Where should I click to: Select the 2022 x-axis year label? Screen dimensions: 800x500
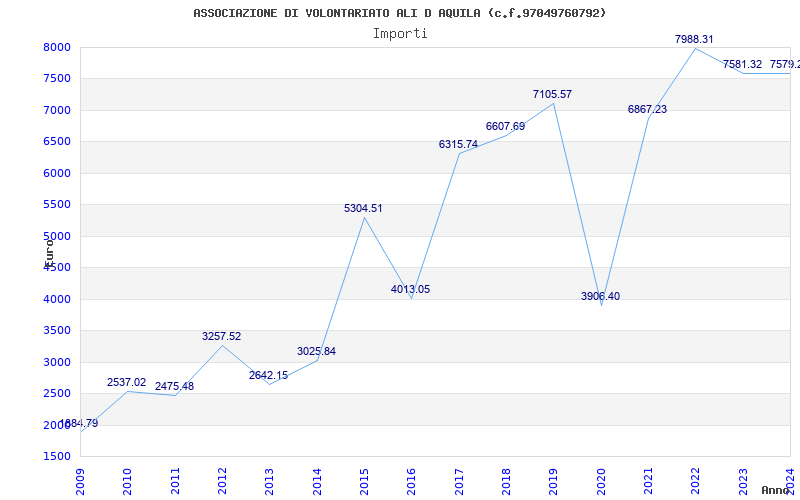tap(696, 482)
